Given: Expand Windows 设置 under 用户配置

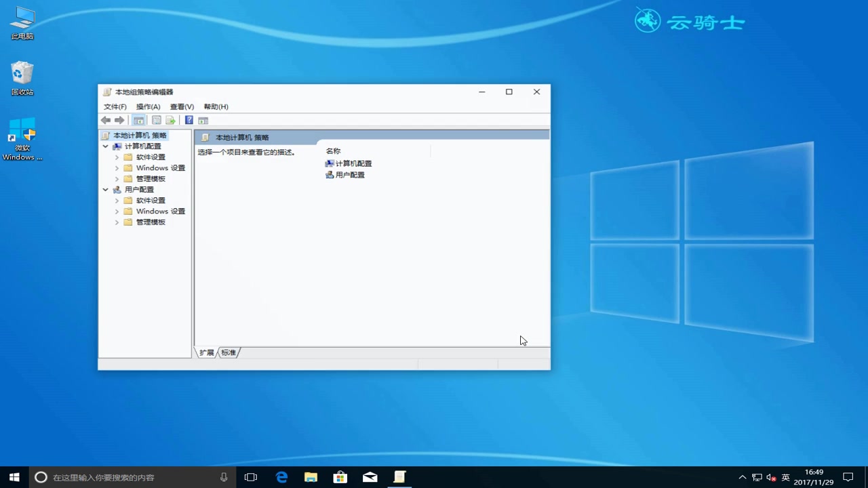Looking at the screenshot, I should 117,211.
